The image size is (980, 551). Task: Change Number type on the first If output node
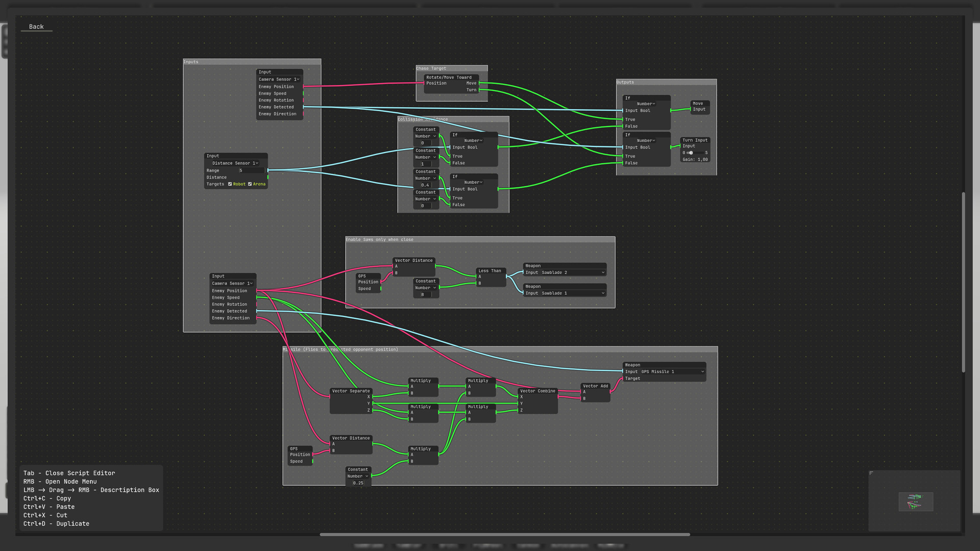click(x=646, y=104)
